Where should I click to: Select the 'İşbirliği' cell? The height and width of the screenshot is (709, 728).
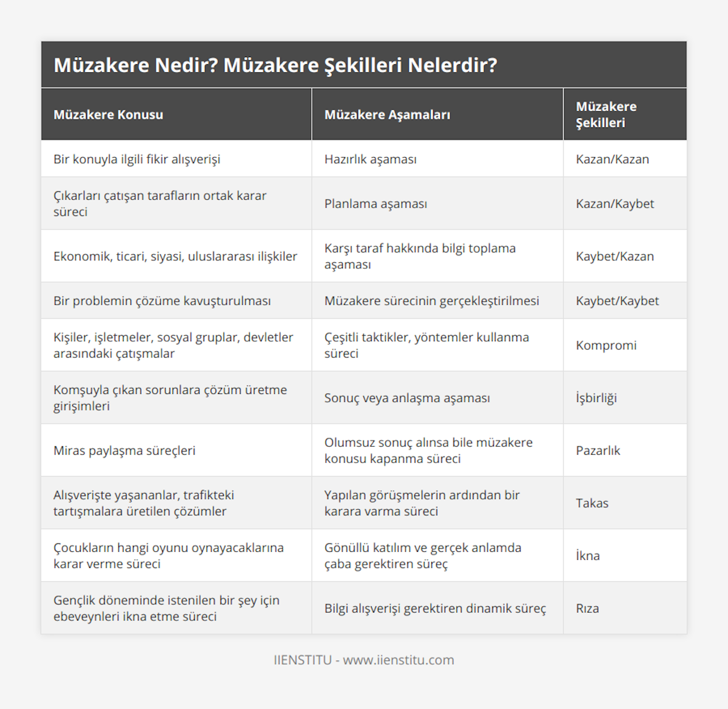596,398
